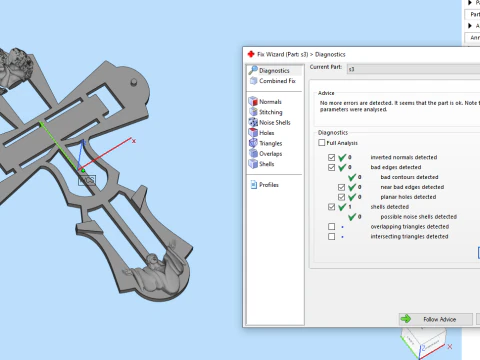Click the X axis label in viewport
The image size is (480, 360).
pos(134,141)
